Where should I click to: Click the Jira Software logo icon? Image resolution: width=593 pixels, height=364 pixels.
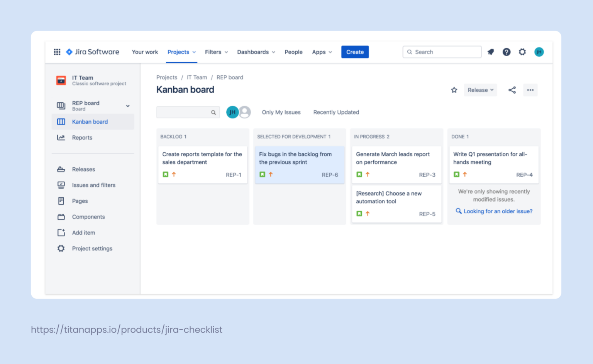(x=69, y=52)
